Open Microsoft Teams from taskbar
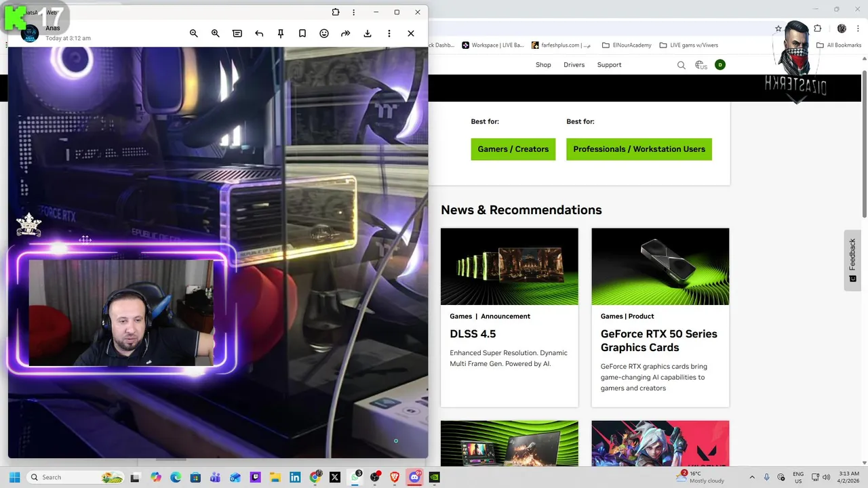 [216, 477]
